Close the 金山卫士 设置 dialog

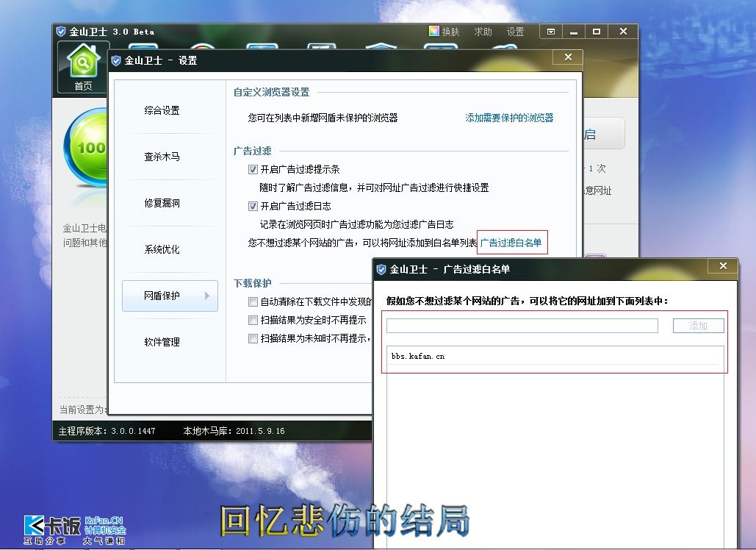coord(568,57)
